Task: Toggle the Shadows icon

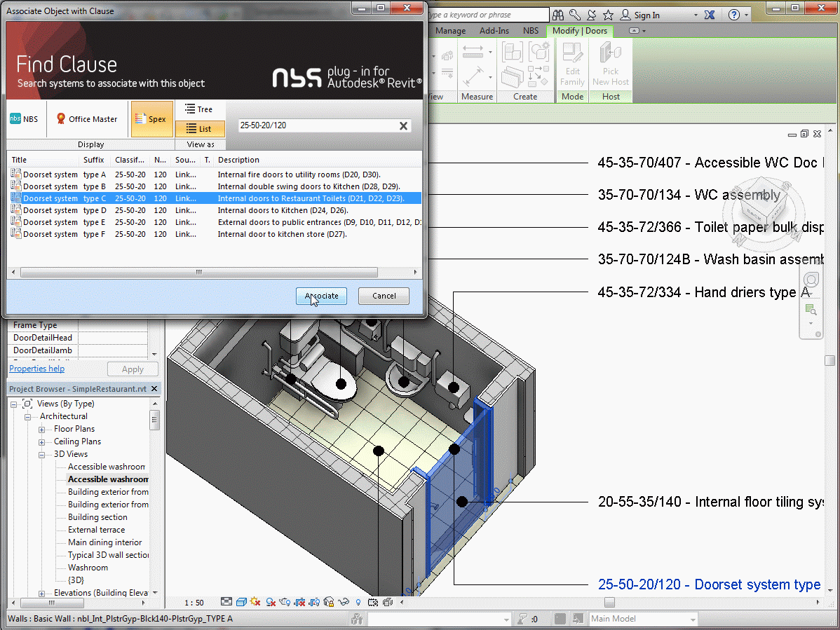Action: click(x=271, y=602)
